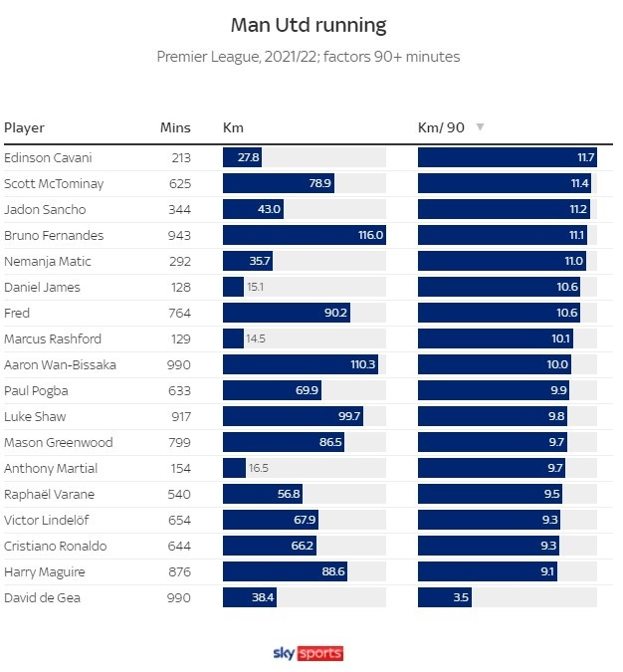Sort table by Mins column header

175,127
